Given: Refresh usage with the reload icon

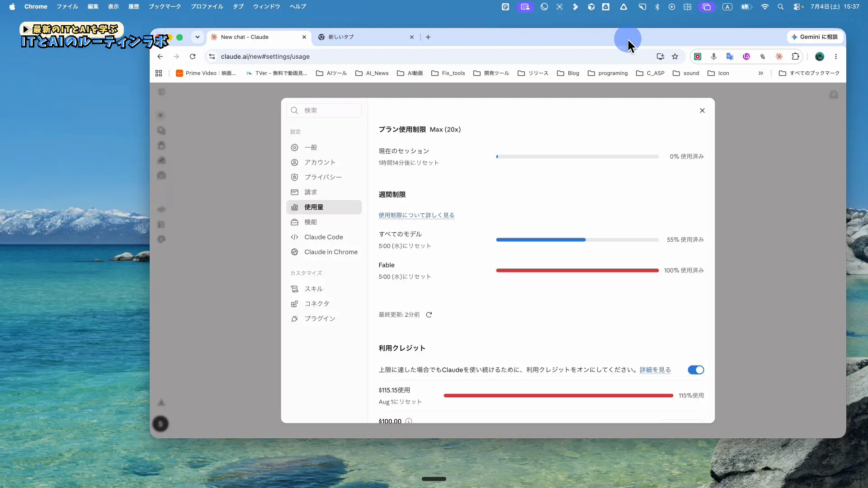Looking at the screenshot, I should click(x=429, y=314).
